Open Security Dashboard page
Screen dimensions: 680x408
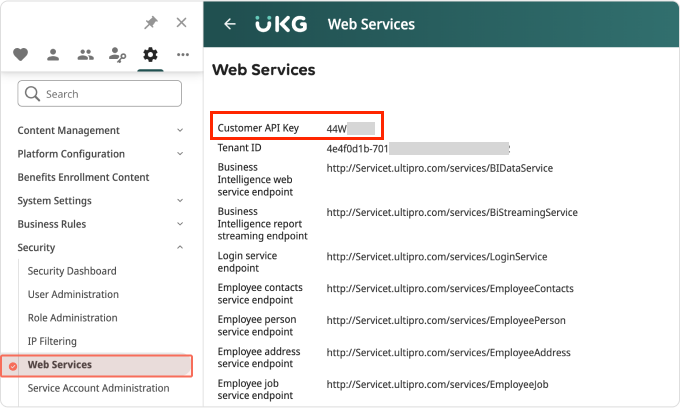[x=72, y=271]
